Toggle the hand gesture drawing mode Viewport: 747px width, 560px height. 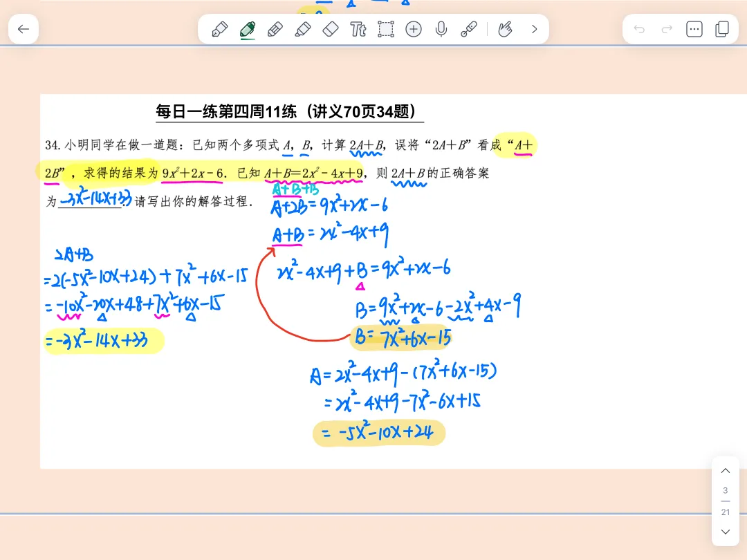click(x=505, y=29)
